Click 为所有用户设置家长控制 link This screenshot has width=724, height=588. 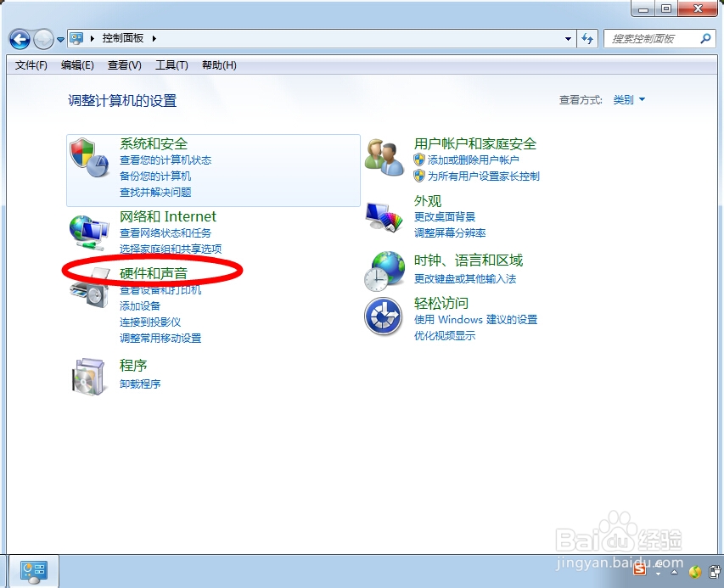(x=483, y=176)
